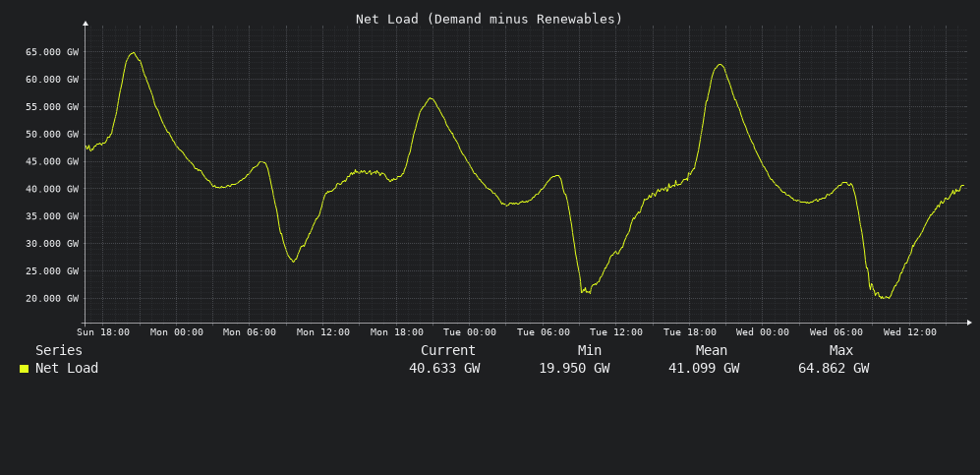980x475 pixels.
Task: Click the x-axis arrowhead at right end
Action: coord(969,323)
